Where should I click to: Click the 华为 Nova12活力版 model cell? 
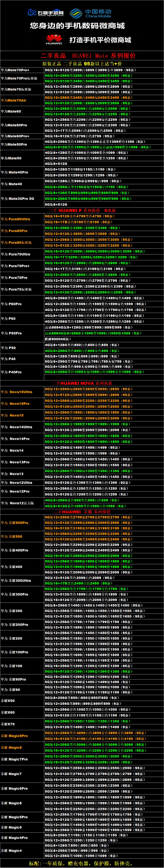(x=22, y=503)
